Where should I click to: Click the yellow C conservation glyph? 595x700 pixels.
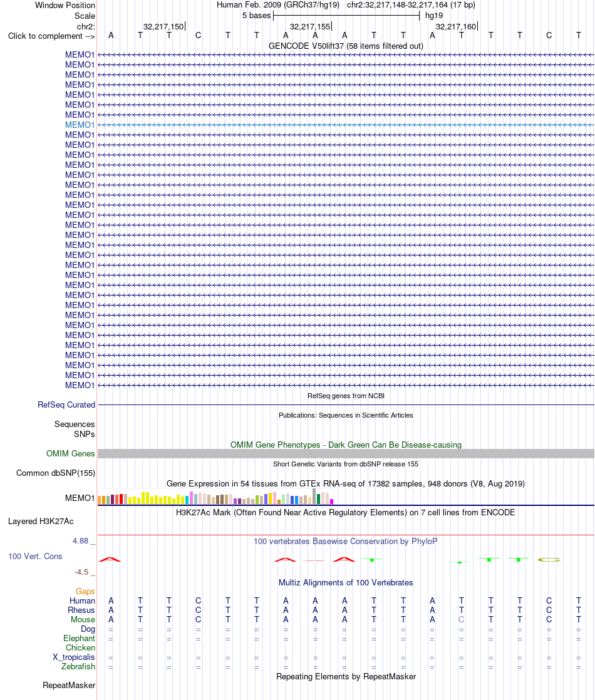tap(549, 559)
